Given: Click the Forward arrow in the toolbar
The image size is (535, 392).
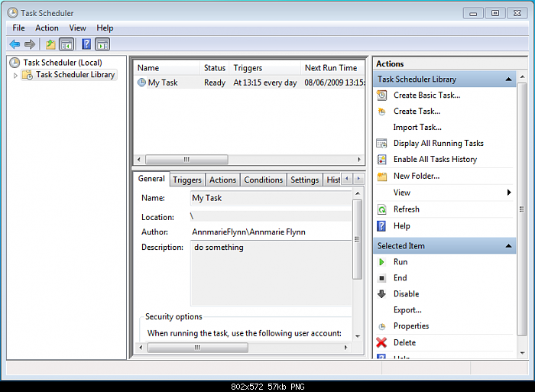Looking at the screenshot, I should 30,44.
